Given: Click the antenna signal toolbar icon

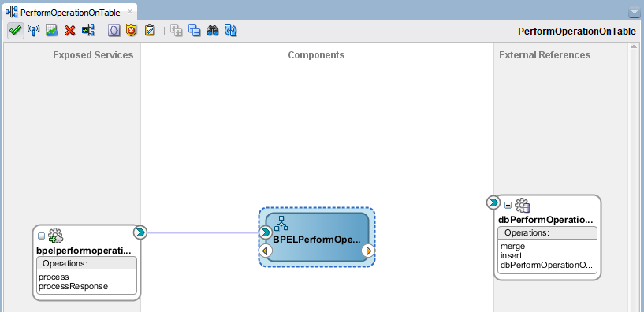Looking at the screenshot, I should coord(33,31).
